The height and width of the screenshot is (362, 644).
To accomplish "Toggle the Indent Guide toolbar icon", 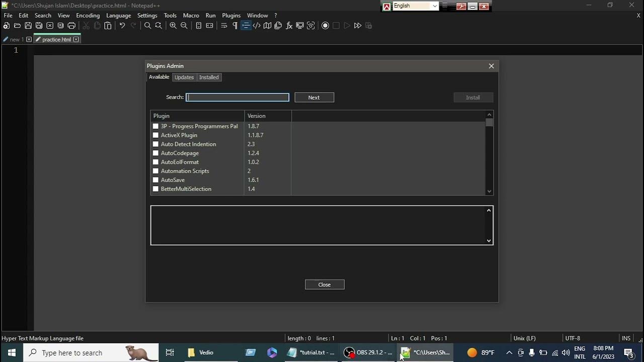I will pos(246,26).
